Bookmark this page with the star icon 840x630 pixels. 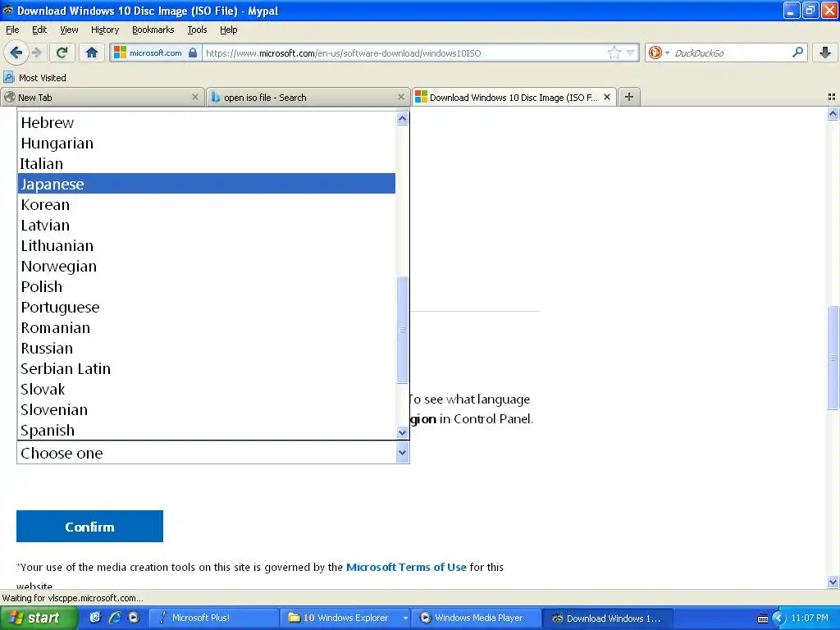[614, 52]
